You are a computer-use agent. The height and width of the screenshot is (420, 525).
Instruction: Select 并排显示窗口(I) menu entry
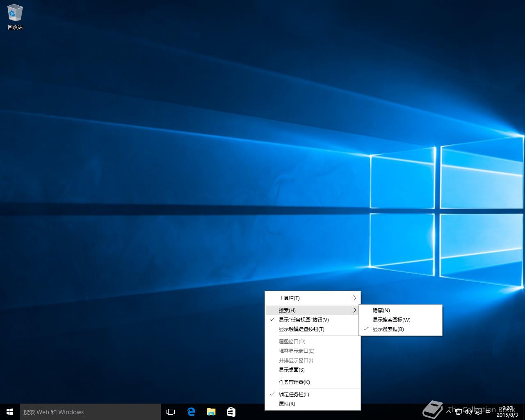(x=313, y=360)
